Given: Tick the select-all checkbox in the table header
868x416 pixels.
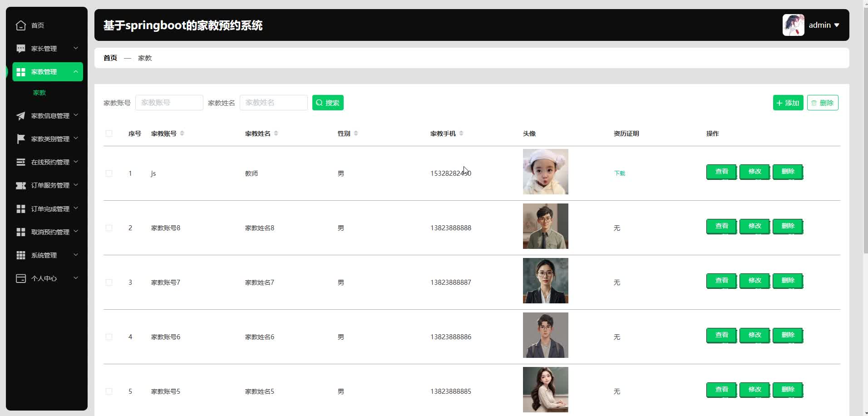Looking at the screenshot, I should [x=109, y=134].
